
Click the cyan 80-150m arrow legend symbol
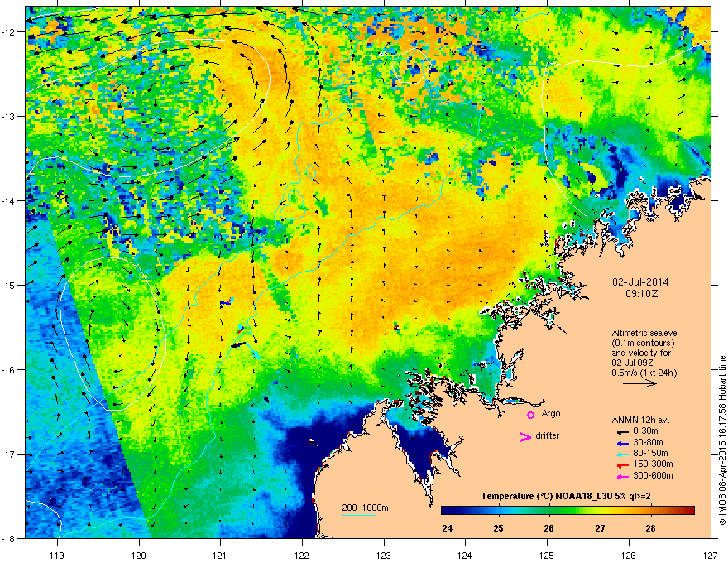(622, 455)
